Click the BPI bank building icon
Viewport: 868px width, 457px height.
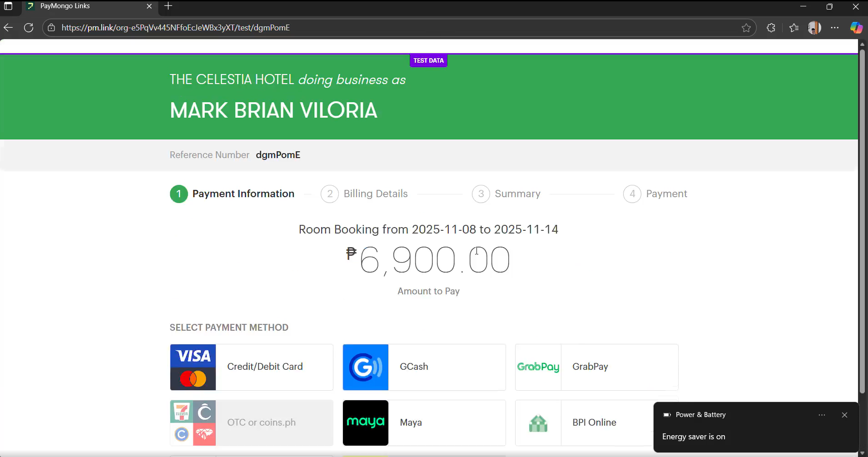point(538,423)
